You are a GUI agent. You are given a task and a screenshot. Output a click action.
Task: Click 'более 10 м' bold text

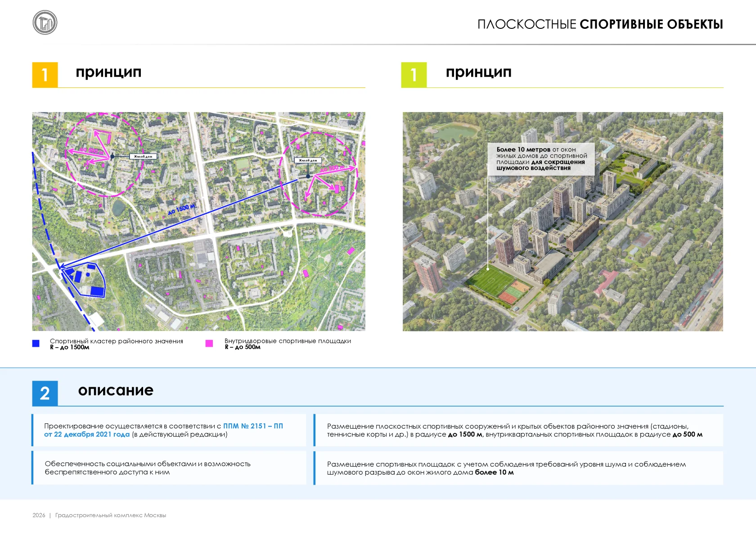(494, 472)
